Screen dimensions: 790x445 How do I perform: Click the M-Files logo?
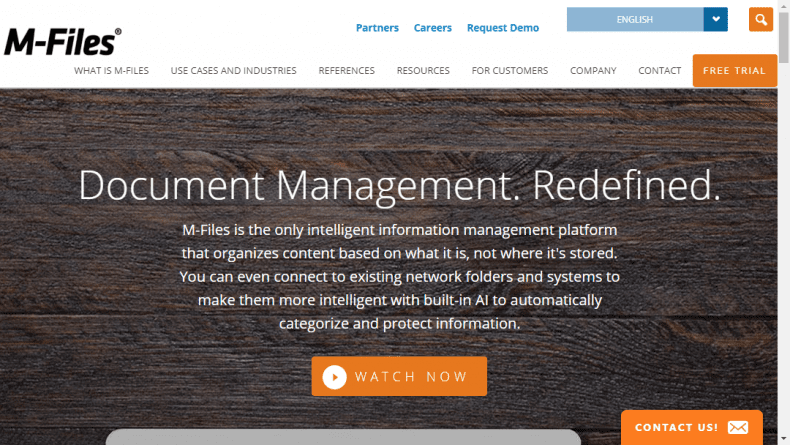point(62,41)
